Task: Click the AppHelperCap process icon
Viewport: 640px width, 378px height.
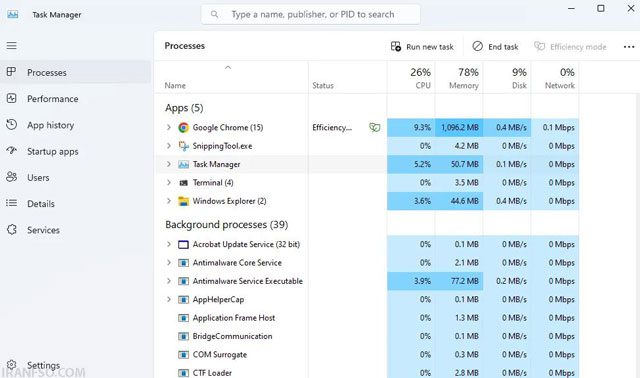Action: [184, 300]
